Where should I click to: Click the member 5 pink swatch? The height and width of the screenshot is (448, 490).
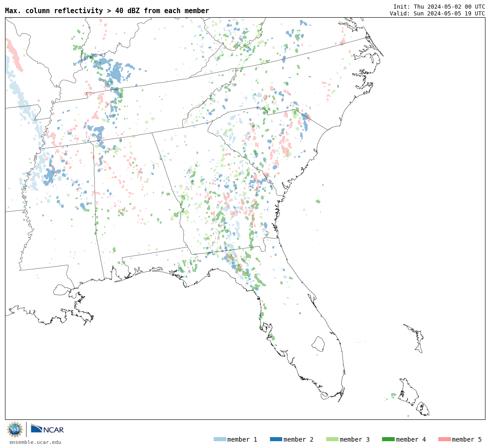coord(444,439)
